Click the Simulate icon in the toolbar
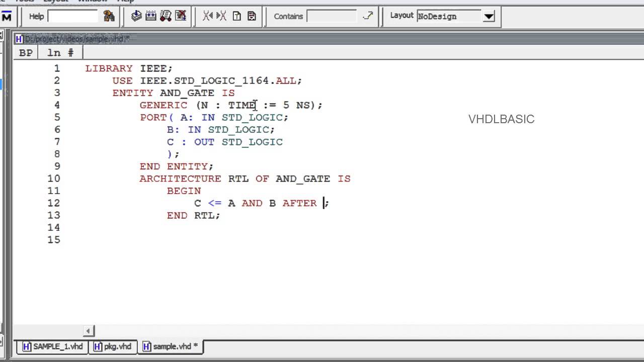This screenshot has height=362, width=644. tap(166, 16)
